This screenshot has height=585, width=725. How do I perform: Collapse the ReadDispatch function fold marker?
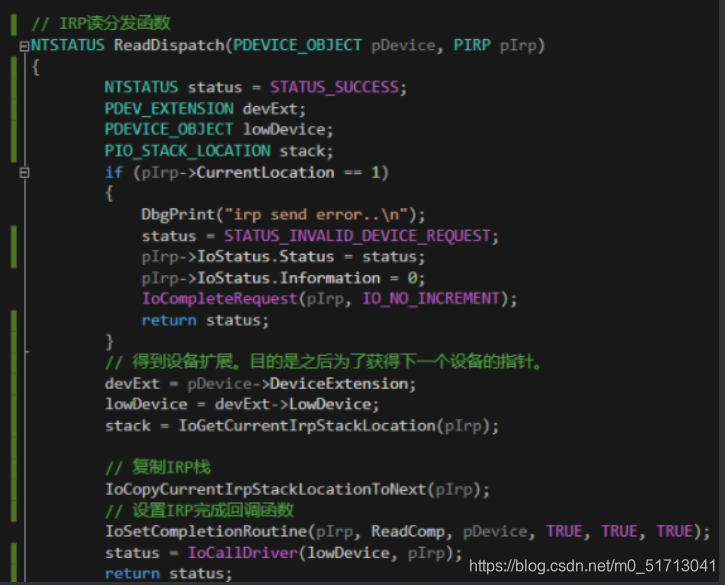coord(24,46)
